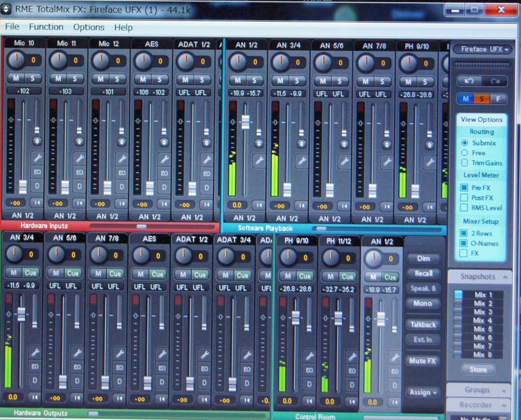Toggle O-Names mixer setup checkbox
This screenshot has height=420, width=521.
tap(464, 243)
